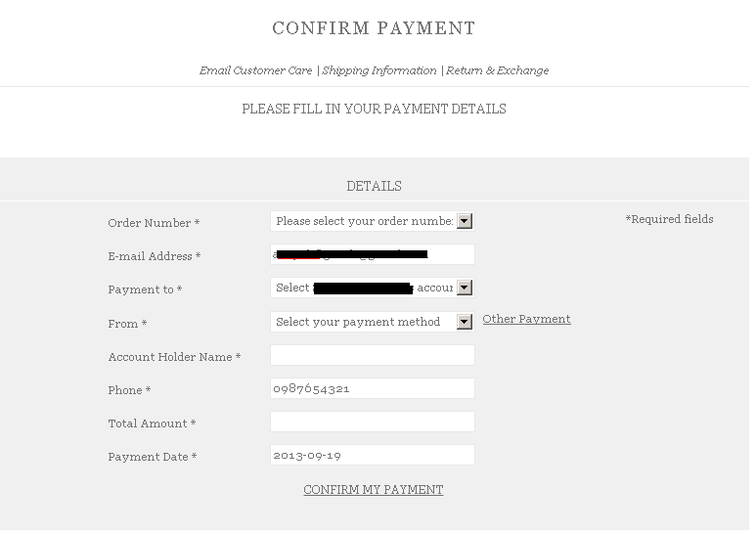Open the Order Number dropdown

pos(372,222)
